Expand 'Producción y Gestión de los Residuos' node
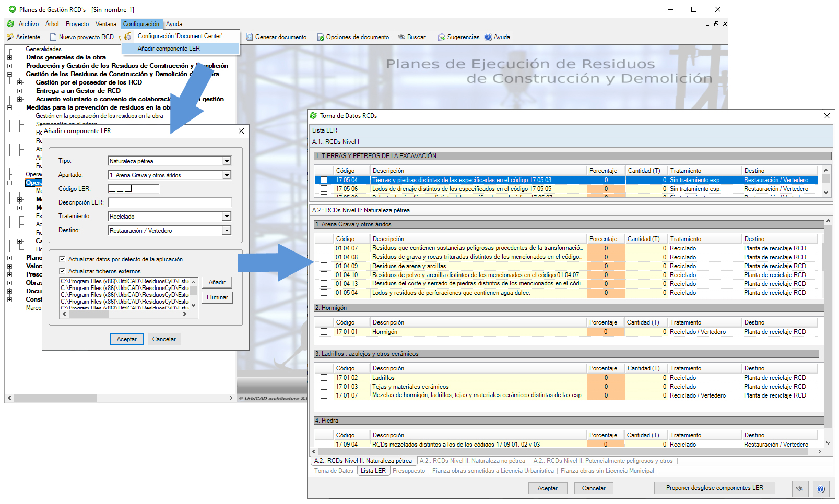Viewport: 839px width, 504px height. pyautogui.click(x=9, y=66)
